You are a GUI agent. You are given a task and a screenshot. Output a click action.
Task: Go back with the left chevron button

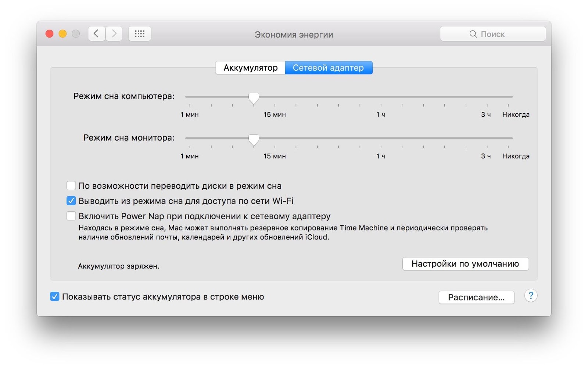pyautogui.click(x=97, y=34)
